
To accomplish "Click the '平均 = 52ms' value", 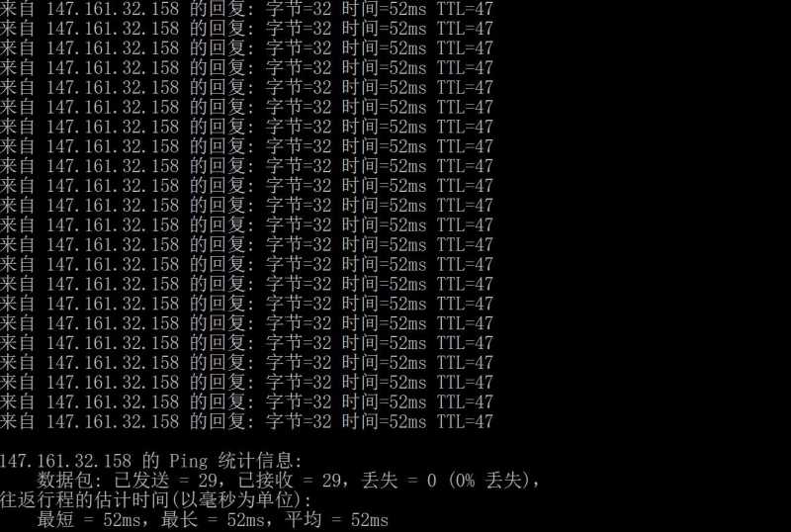I will point(336,519).
